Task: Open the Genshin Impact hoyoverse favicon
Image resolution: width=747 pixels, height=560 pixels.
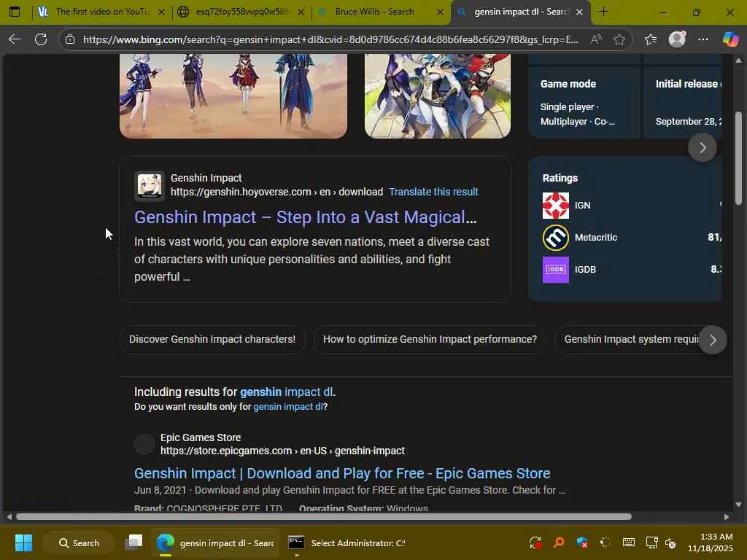Action: point(150,185)
